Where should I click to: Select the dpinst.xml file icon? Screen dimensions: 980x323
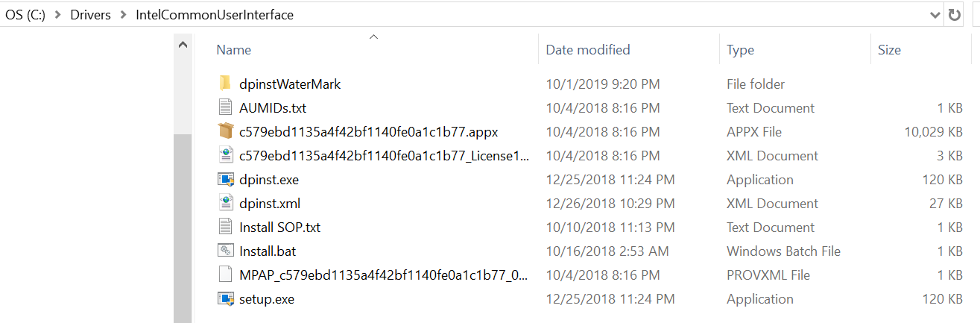[x=226, y=203]
